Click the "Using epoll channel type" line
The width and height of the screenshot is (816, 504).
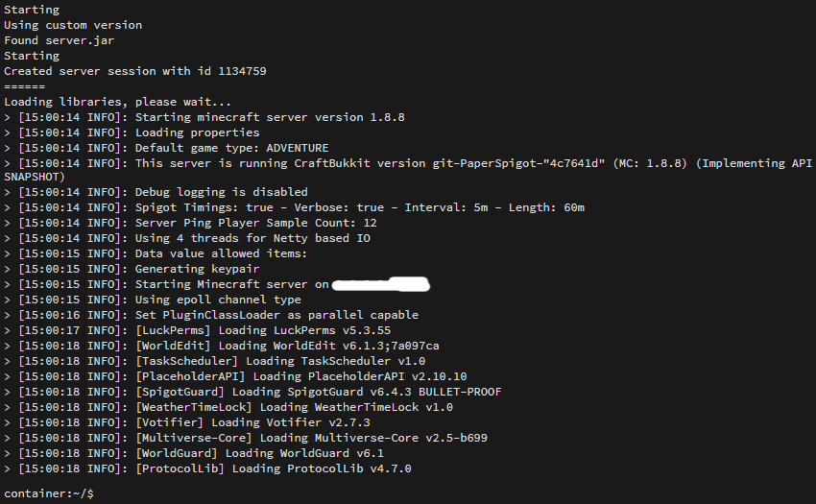click(x=218, y=300)
